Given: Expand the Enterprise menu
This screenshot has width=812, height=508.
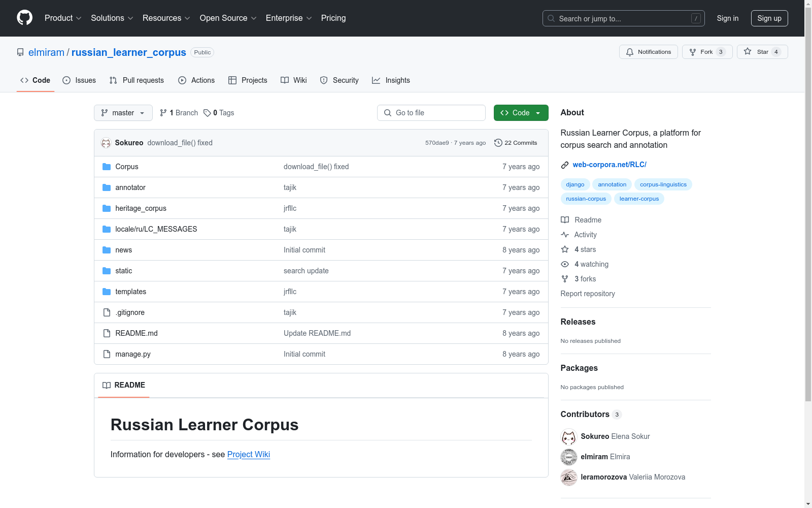Looking at the screenshot, I should pyautogui.click(x=289, y=18).
